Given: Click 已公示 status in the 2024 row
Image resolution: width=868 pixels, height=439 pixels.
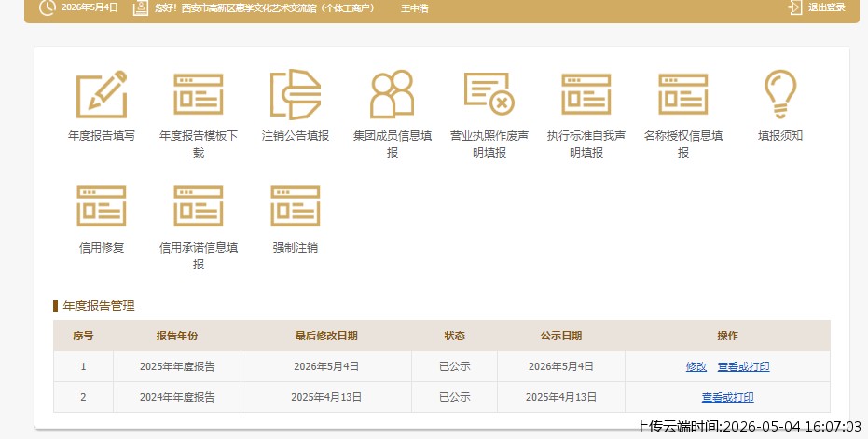Looking at the screenshot, I should 454,397.
